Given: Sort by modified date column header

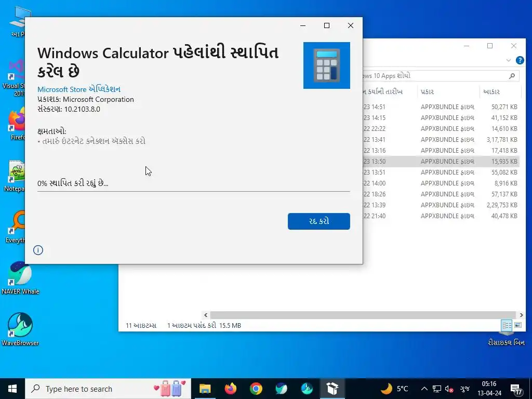Looking at the screenshot, I should click(x=390, y=91).
